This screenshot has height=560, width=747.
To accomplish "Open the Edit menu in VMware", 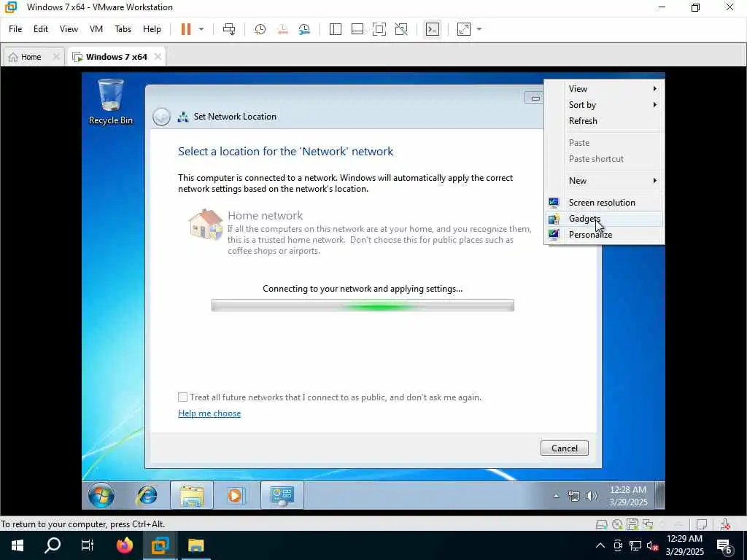I will pyautogui.click(x=41, y=29).
